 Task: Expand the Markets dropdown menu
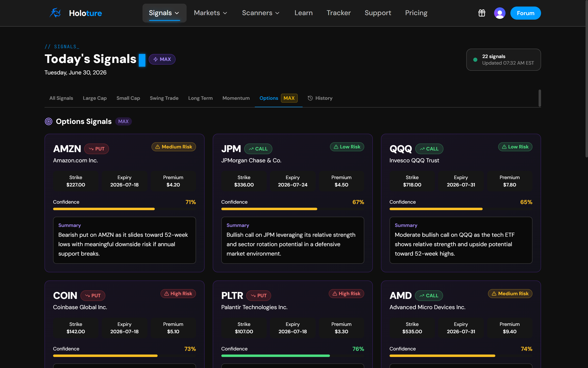pyautogui.click(x=211, y=13)
